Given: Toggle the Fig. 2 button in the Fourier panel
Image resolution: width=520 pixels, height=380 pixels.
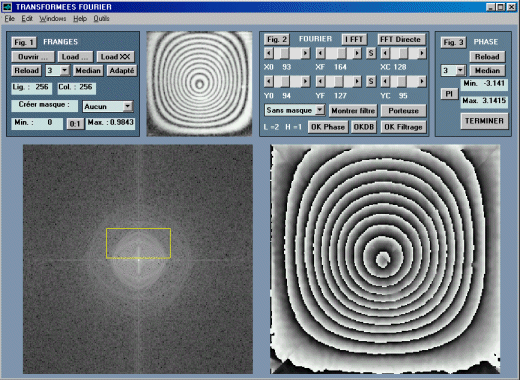Looking at the screenshot, I should (277, 39).
